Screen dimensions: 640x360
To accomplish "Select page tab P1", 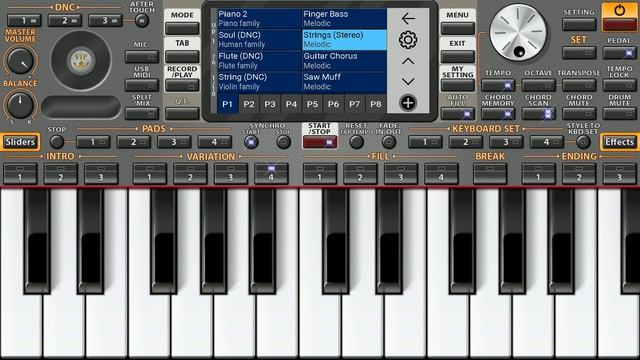I will 227,104.
